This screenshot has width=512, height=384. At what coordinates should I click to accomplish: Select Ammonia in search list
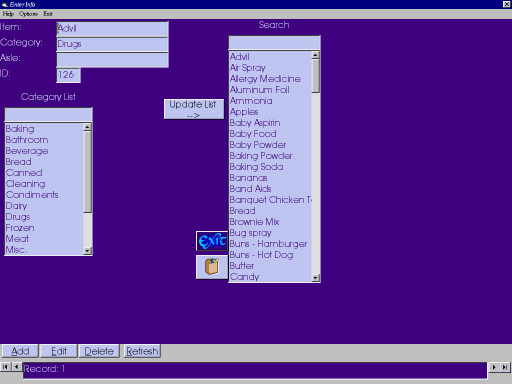click(270, 101)
